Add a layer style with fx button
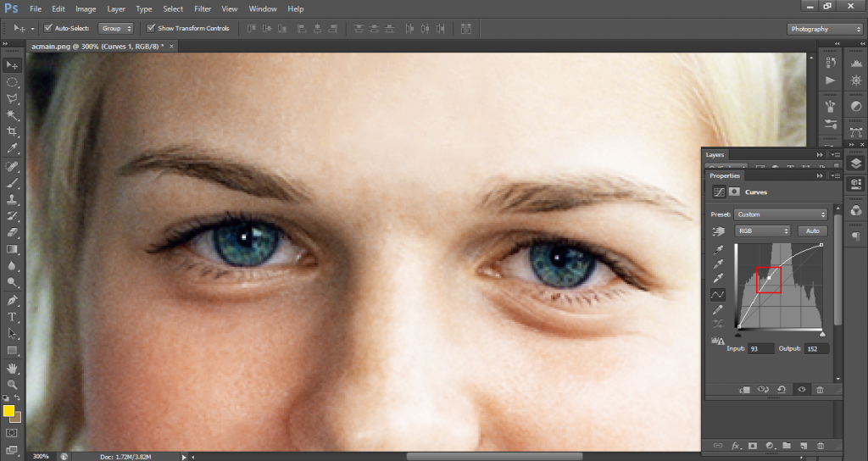 tap(736, 446)
